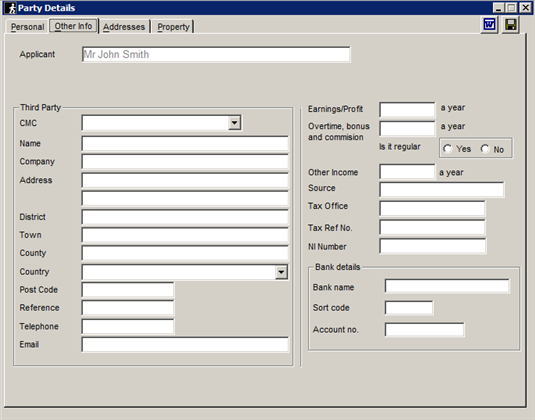Click the Sort code field
This screenshot has height=420, width=535.
click(409, 308)
